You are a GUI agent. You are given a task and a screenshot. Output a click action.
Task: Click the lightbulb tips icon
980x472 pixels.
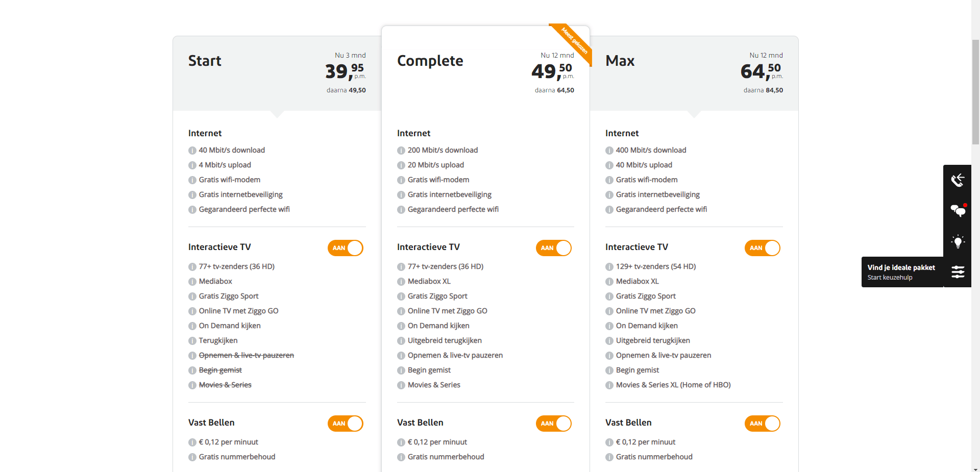[958, 241]
